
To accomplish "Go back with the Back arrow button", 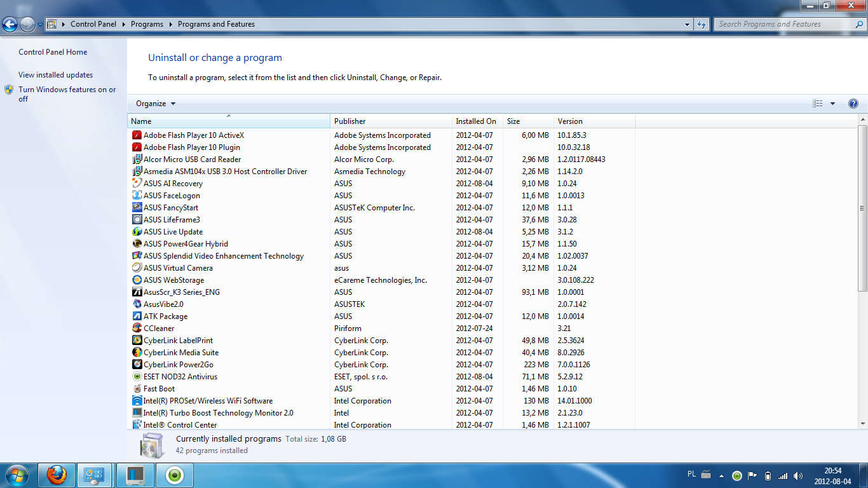I will click(10, 25).
